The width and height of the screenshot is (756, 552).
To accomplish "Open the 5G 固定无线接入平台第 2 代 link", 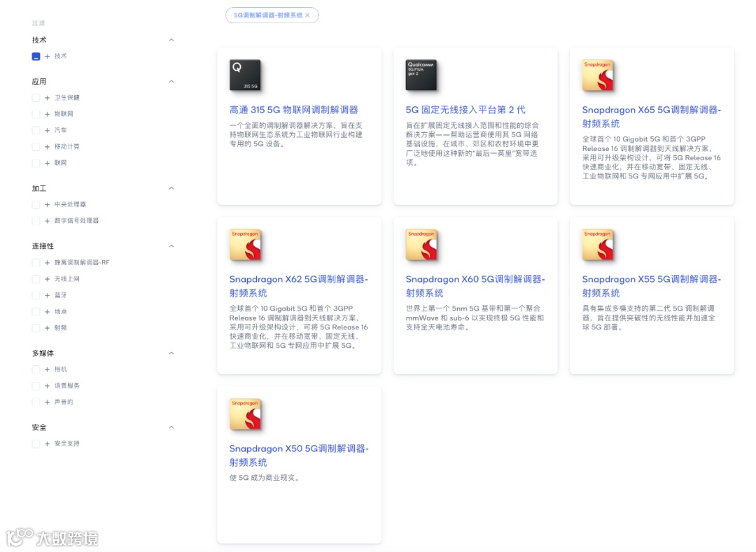I will 465,110.
